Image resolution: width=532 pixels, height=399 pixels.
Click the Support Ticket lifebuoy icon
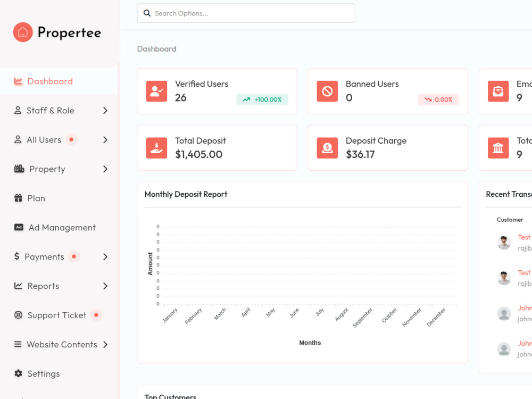tap(18, 315)
